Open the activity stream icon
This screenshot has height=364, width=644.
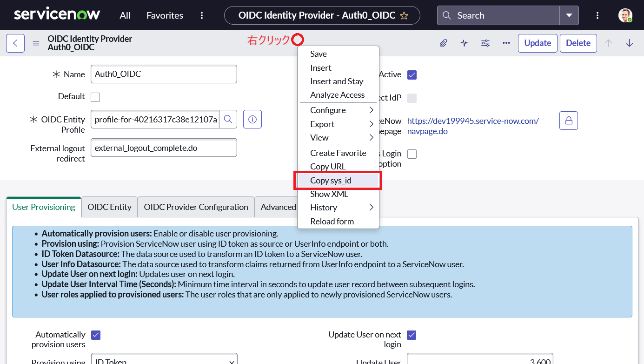point(464,43)
